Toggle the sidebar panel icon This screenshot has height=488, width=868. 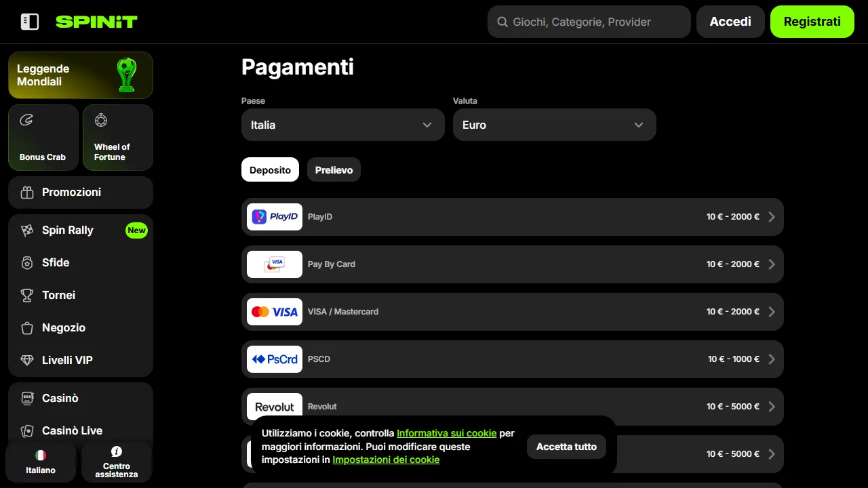tap(30, 22)
